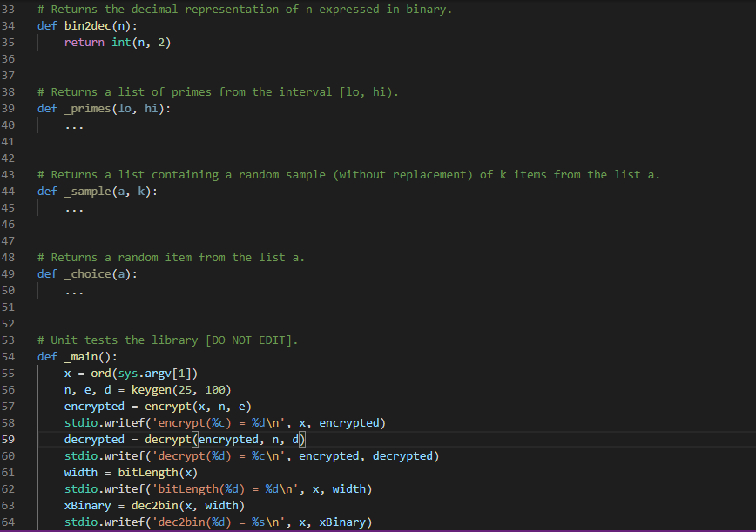
Task: Click the keygen call on line 56
Action: click(x=135, y=389)
